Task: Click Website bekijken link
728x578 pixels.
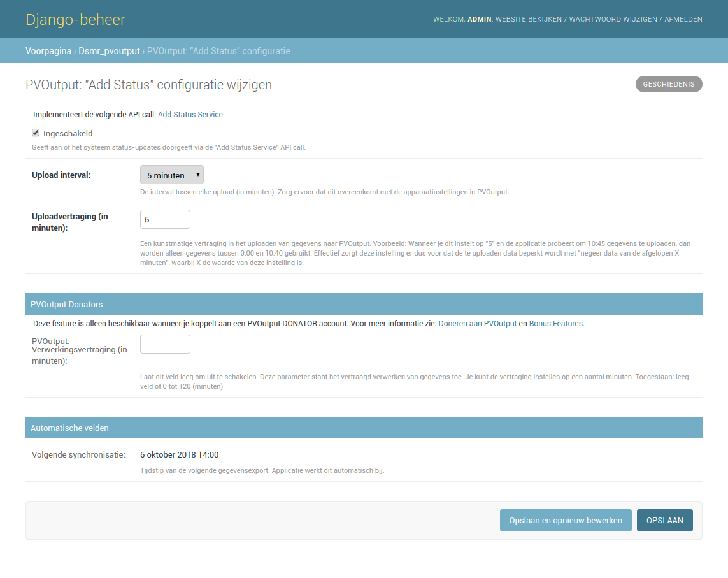Action: (x=529, y=19)
